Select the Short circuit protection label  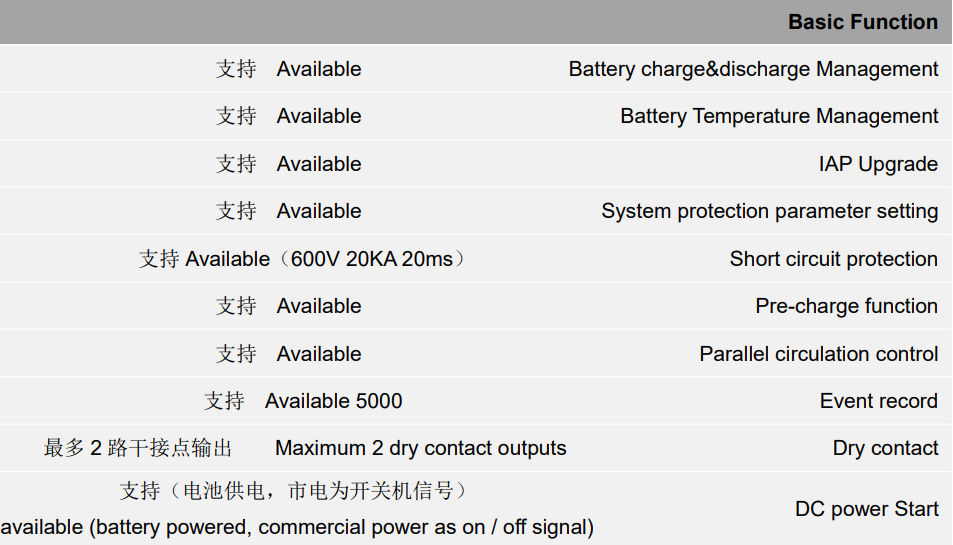[834, 259]
